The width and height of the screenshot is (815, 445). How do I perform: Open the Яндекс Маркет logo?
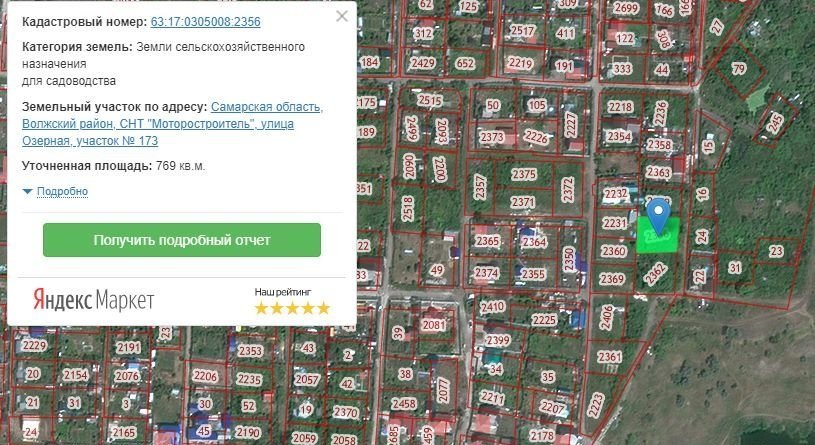pos(94,300)
